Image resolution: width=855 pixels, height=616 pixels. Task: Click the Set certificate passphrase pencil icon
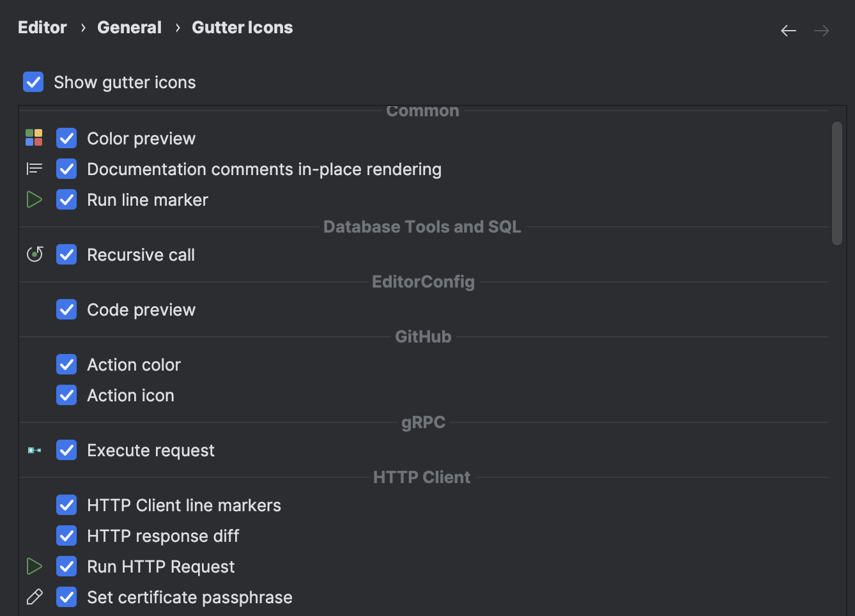click(34, 596)
